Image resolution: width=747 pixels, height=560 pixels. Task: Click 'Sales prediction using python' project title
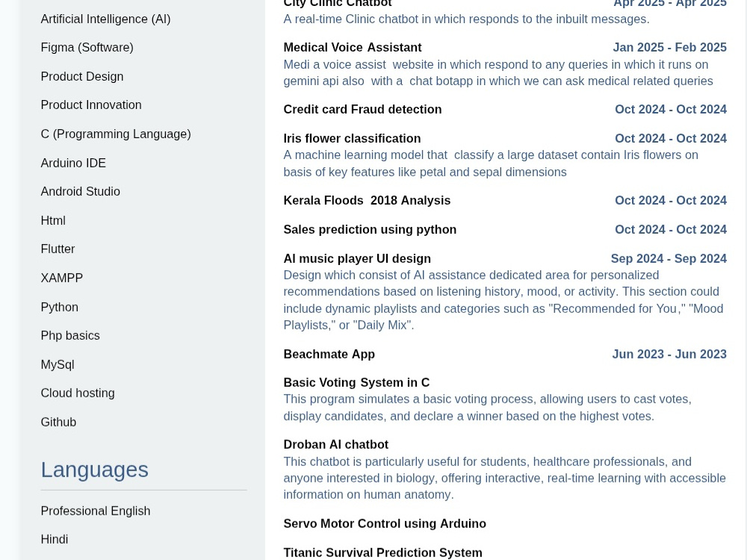tap(370, 229)
